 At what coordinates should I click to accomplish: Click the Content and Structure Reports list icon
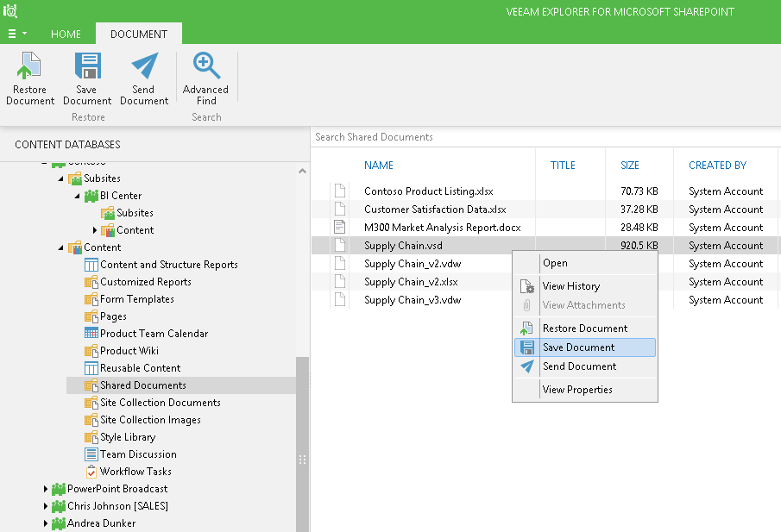pos(91,265)
